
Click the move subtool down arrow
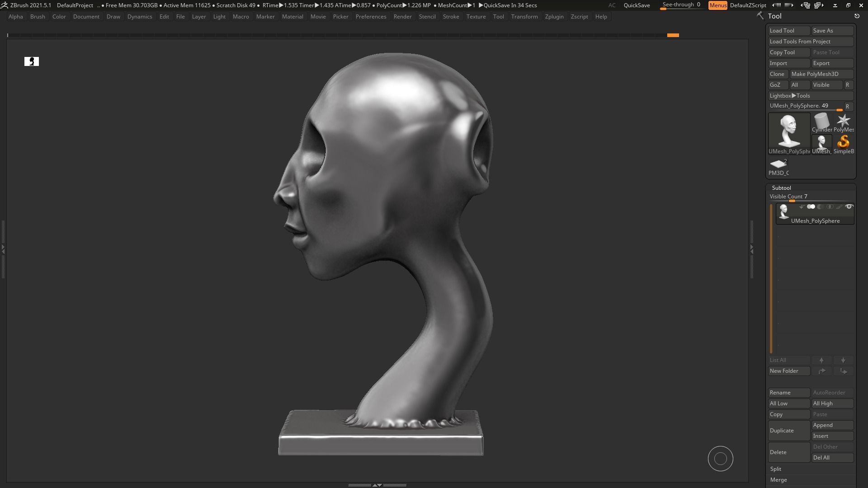pos(843,360)
